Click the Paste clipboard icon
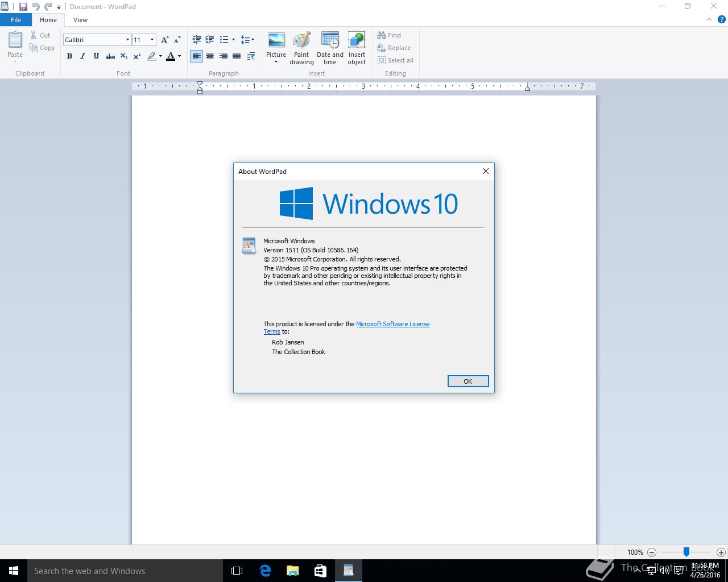 (15, 40)
